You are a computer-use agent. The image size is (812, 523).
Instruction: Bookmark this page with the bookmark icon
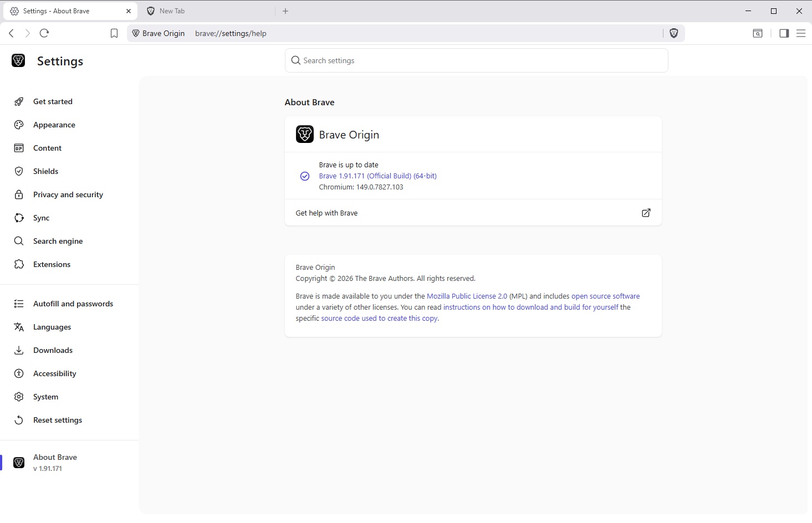tap(114, 33)
